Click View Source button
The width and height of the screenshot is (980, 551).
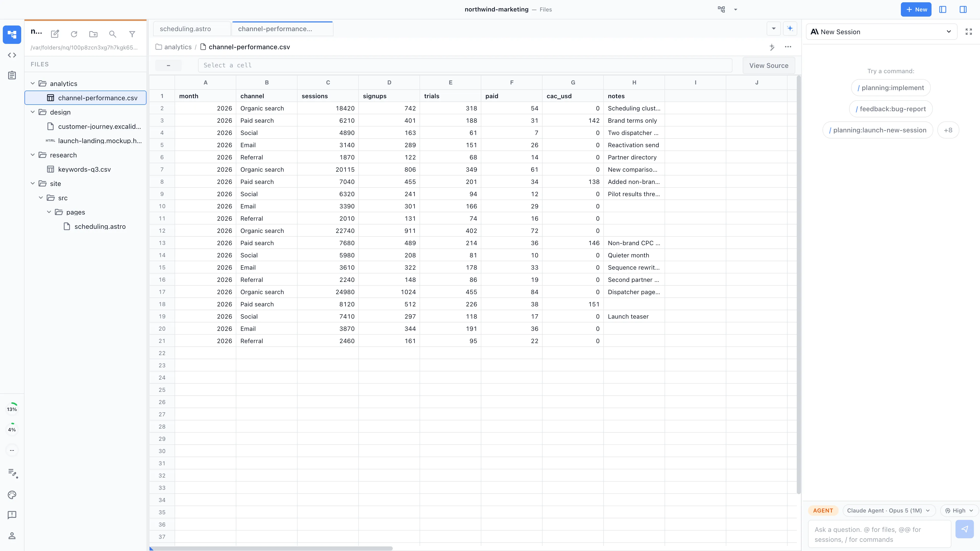(x=768, y=65)
